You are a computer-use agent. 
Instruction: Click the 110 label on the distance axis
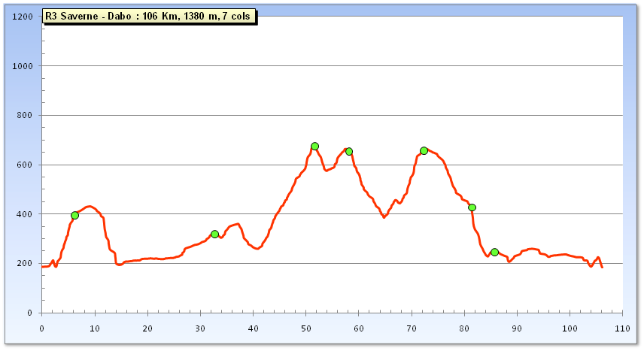point(623,328)
